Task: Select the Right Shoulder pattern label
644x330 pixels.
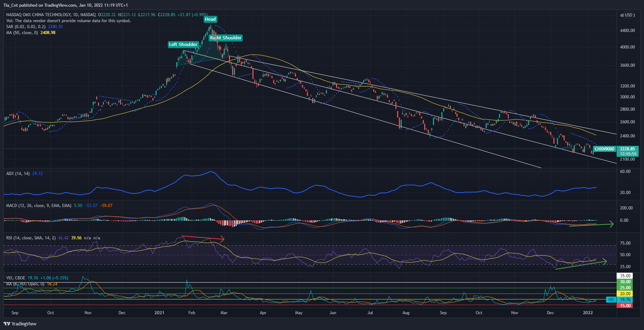Action: 226,38
